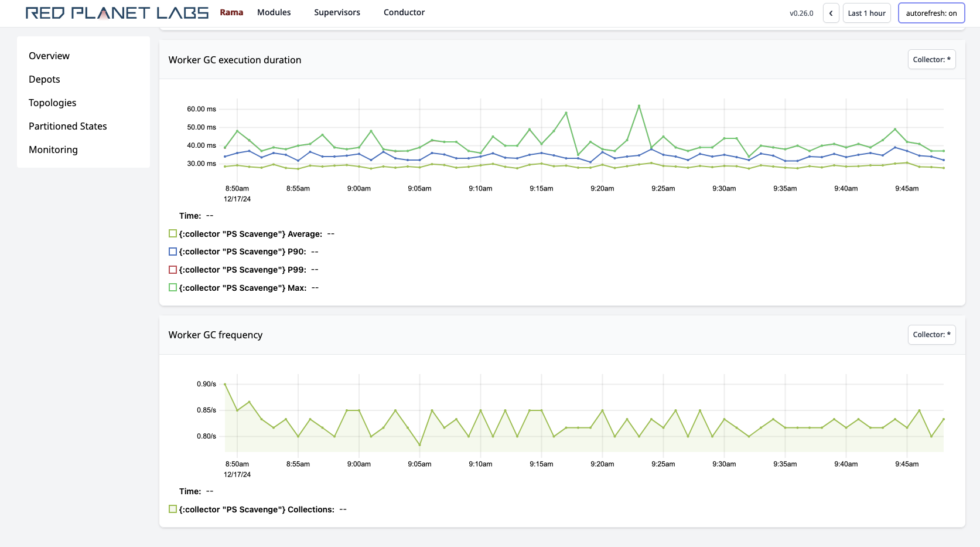Click the 12/17/24 date under duration chart
Viewport: 980px width, 547px height.
coord(237,199)
